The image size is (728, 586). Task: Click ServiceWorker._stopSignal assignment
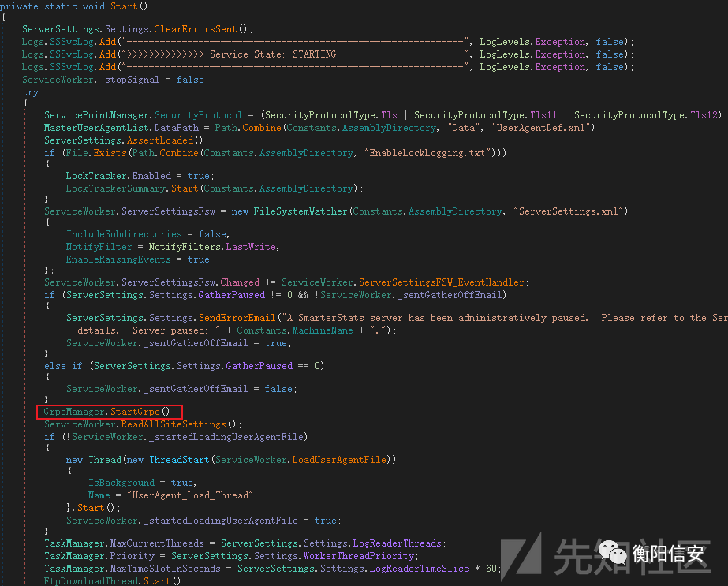(115, 80)
